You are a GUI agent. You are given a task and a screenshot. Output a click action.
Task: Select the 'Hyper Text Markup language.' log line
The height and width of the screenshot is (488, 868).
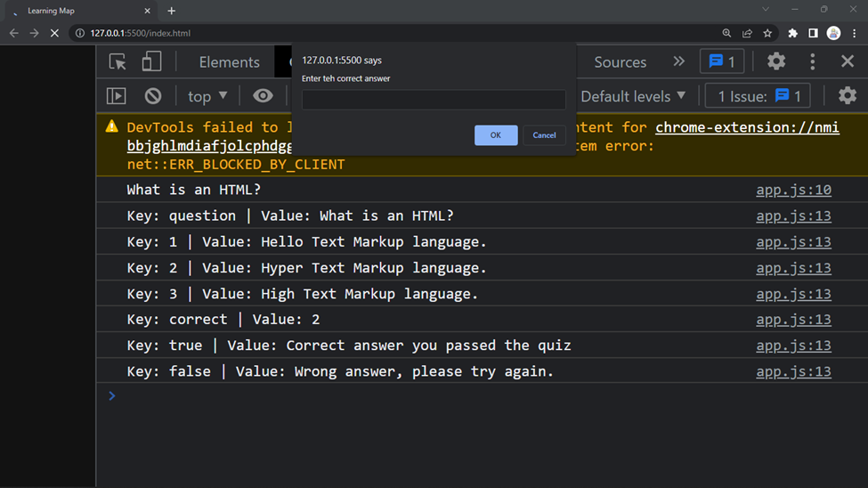click(306, 268)
